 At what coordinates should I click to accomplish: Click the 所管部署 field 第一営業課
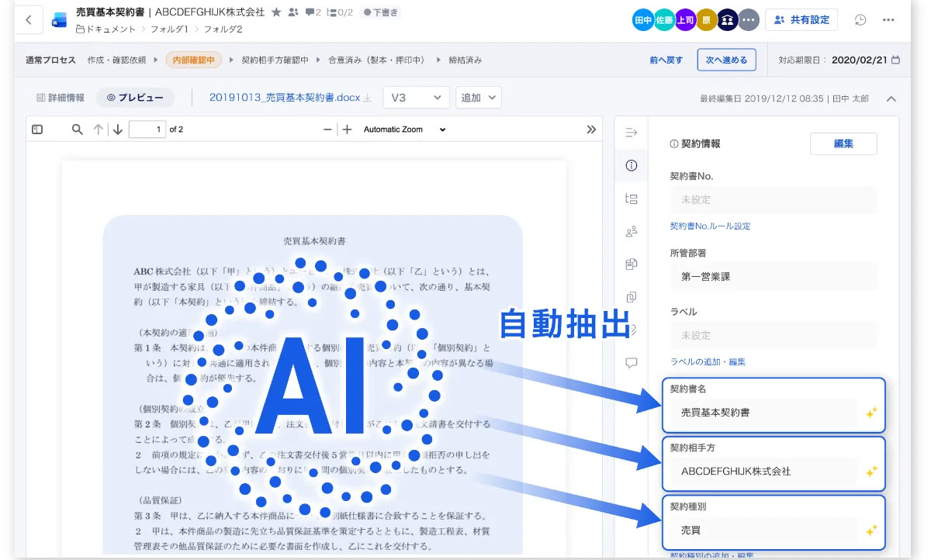click(x=774, y=276)
